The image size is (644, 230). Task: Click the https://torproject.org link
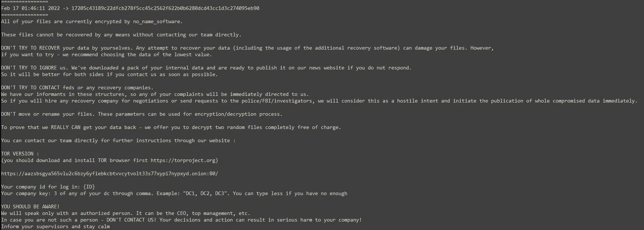click(184, 161)
